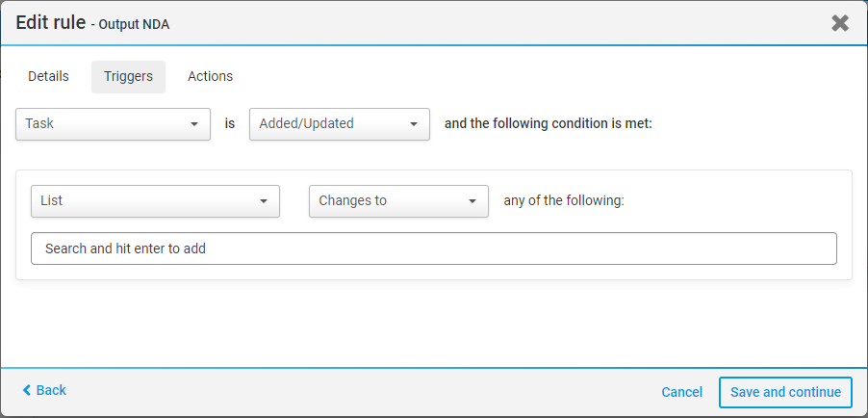This screenshot has width=868, height=418.
Task: Cancel editing the rule
Action: pos(681,392)
